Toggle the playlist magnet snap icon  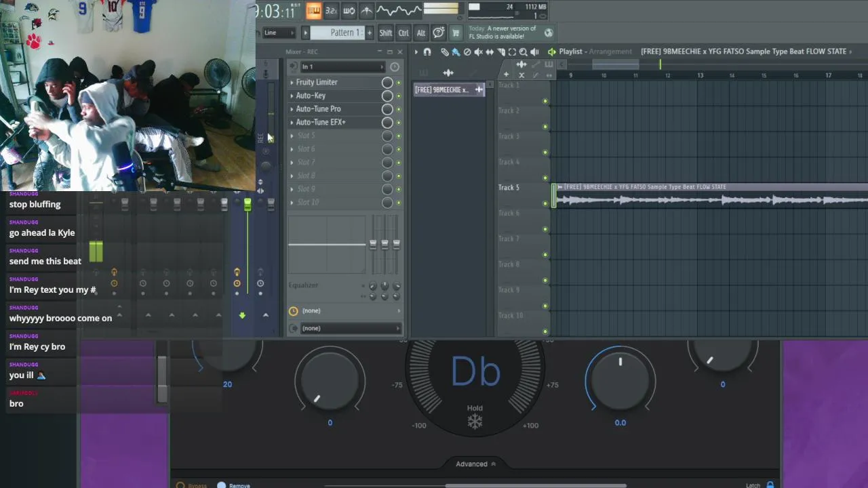[427, 52]
